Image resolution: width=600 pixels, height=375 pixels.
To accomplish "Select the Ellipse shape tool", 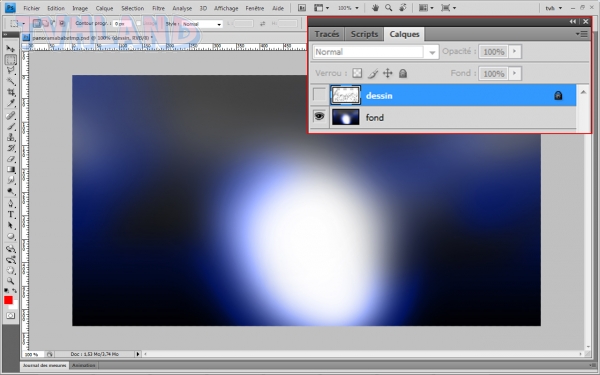I will click(10, 236).
